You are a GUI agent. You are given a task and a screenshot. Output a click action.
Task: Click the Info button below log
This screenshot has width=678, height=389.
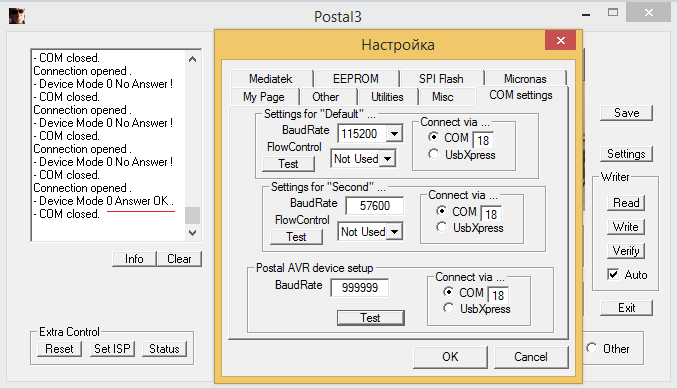coord(134,259)
